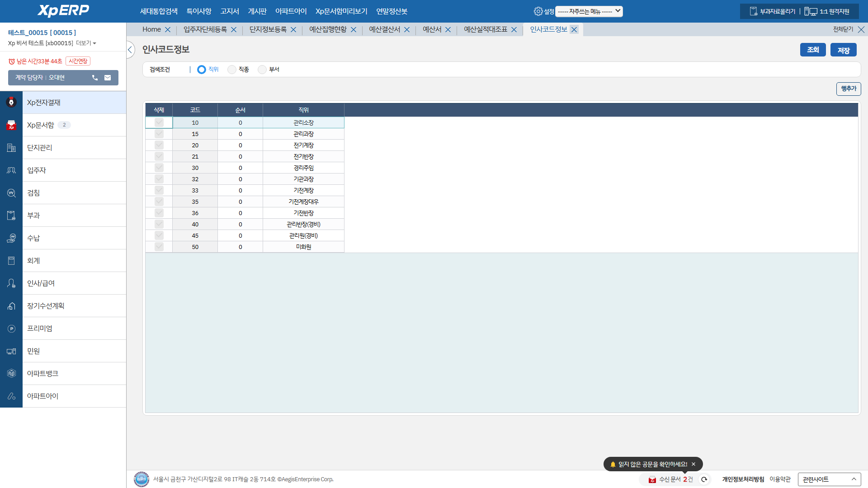Click the 저장 save button

click(843, 50)
